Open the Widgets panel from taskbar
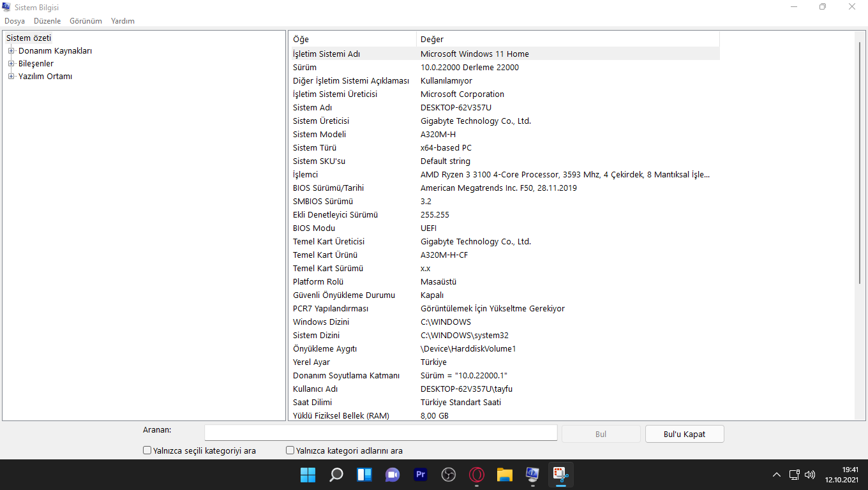868x490 pixels. click(x=364, y=475)
